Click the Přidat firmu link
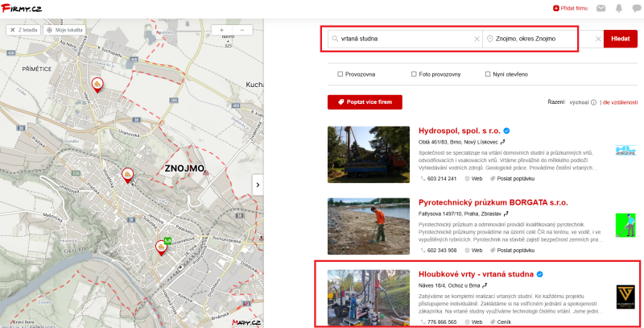The height and width of the screenshot is (328, 644). coord(571,8)
